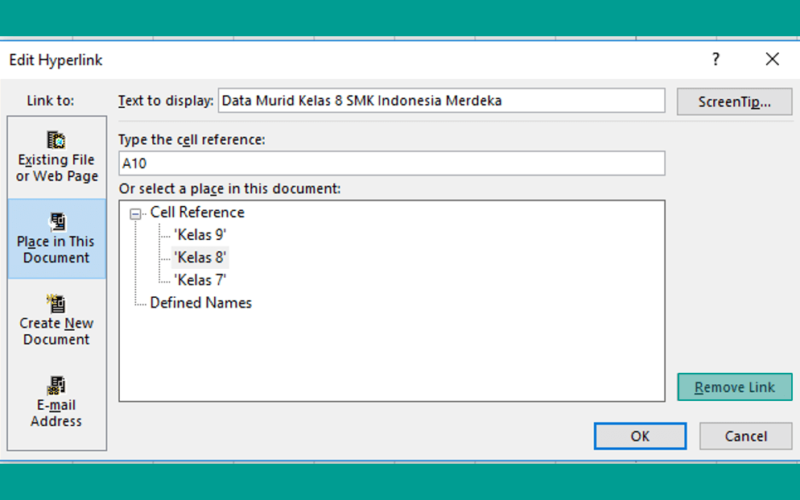800x500 pixels.
Task: Click the 'E-mail Address' label text
Action: tap(56, 413)
